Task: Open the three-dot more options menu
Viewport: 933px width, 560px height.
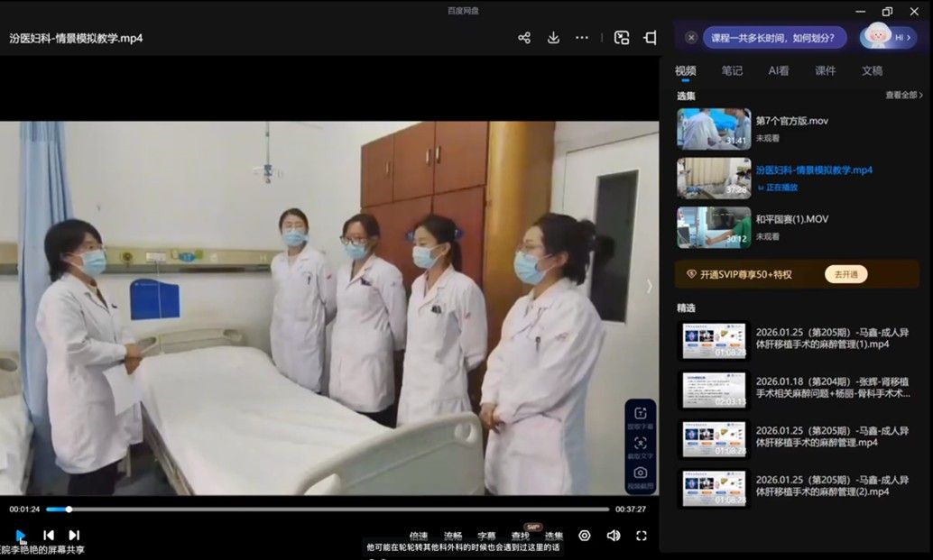Action: (582, 38)
